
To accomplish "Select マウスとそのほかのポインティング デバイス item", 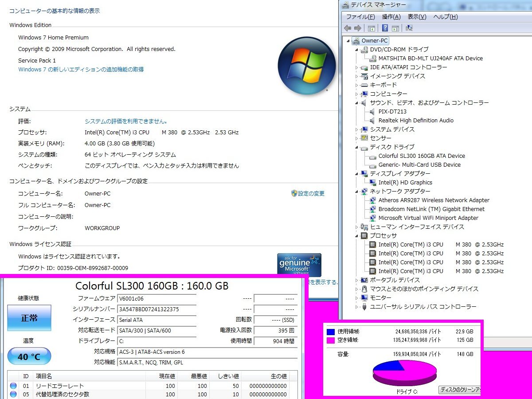I will (x=424, y=289).
